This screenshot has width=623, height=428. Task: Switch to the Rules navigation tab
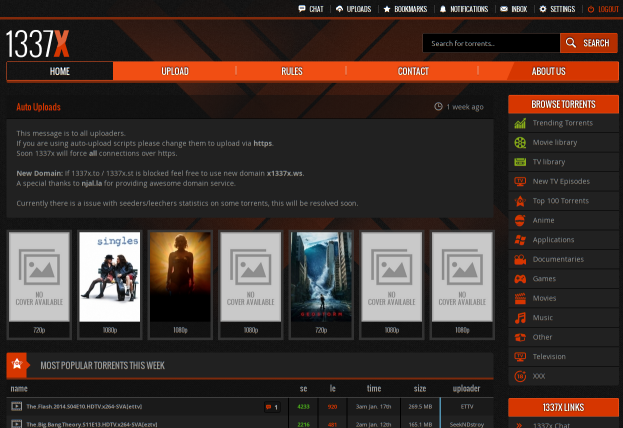coord(291,71)
